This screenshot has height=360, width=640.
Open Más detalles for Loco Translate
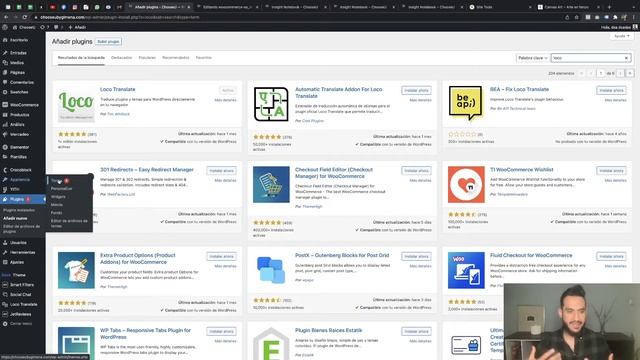point(225,100)
